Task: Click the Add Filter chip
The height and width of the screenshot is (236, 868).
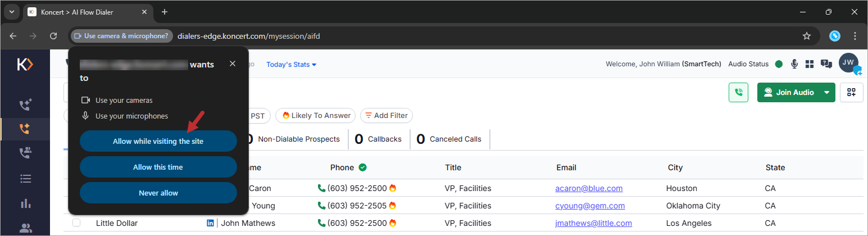Action: [x=387, y=115]
